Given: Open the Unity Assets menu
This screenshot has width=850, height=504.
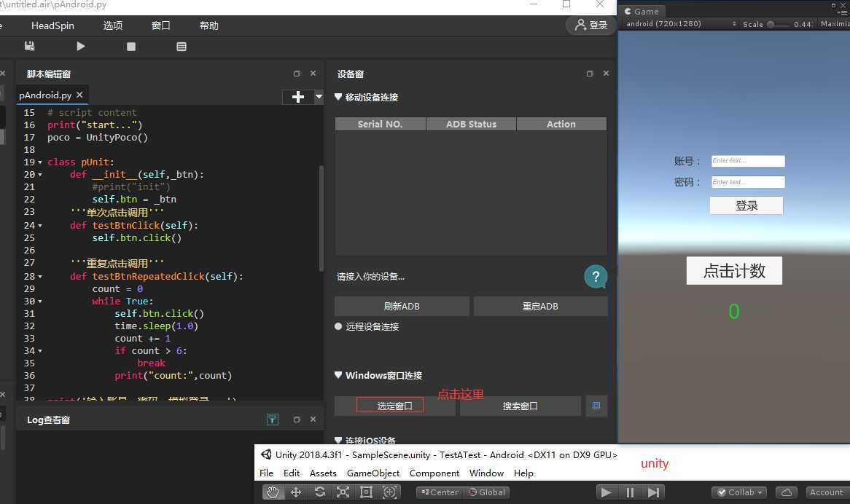Looking at the screenshot, I should click(x=323, y=473).
